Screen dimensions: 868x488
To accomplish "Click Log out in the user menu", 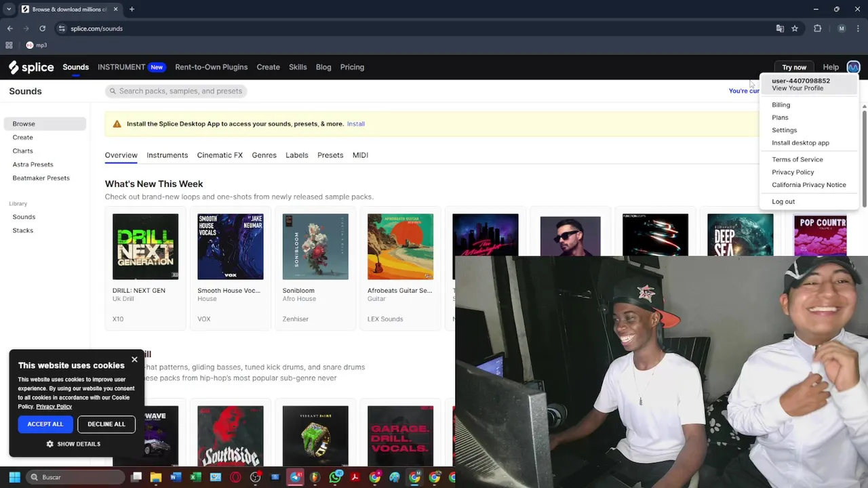I will pyautogui.click(x=783, y=201).
